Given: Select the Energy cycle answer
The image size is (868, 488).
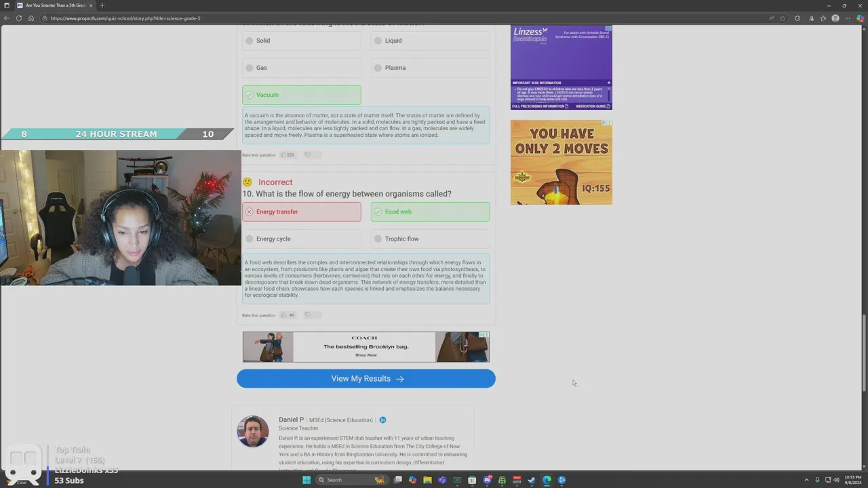Looking at the screenshot, I should pyautogui.click(x=302, y=239).
